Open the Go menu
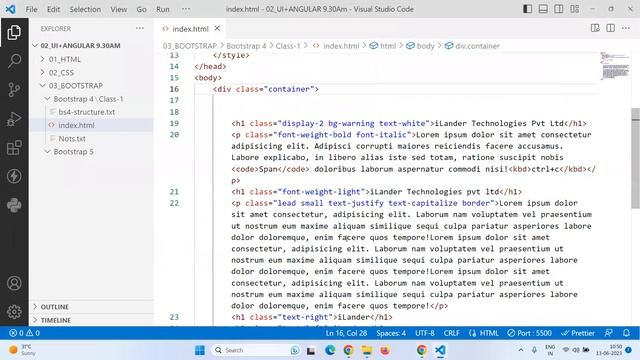This screenshot has height=360, width=640. (141, 9)
